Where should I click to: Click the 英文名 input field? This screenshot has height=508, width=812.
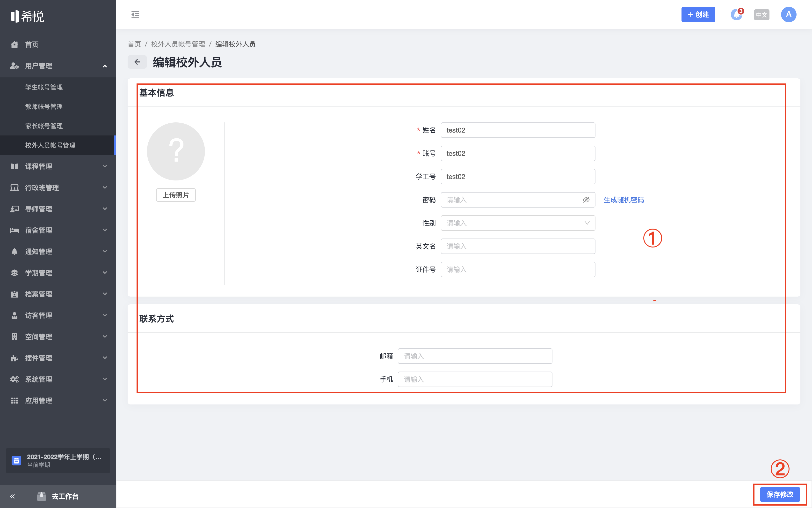point(518,246)
